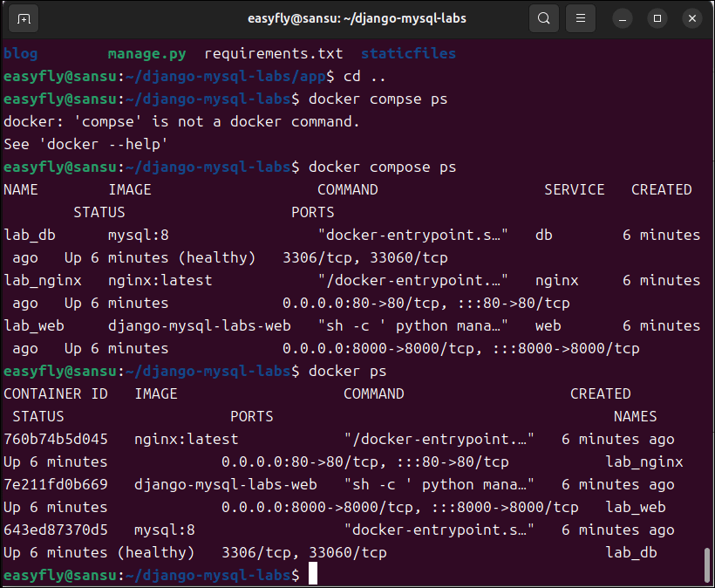Click the PORTS header in docker ps output
Screen dimensions: 715x588
click(x=252, y=416)
